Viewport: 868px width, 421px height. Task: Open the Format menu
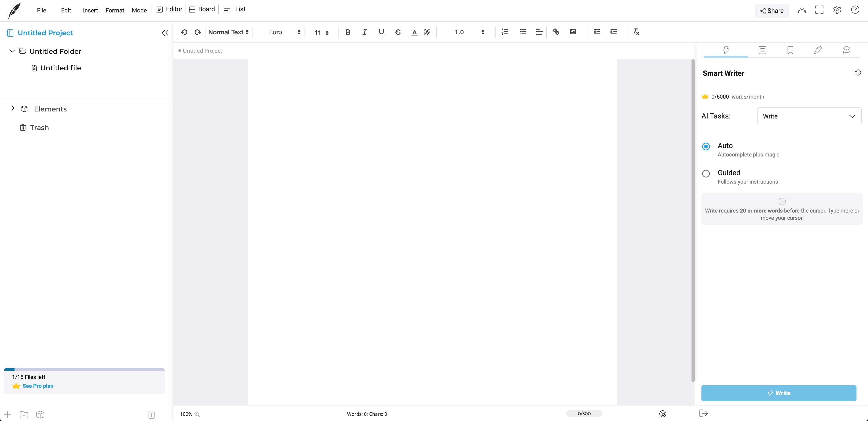[114, 10]
